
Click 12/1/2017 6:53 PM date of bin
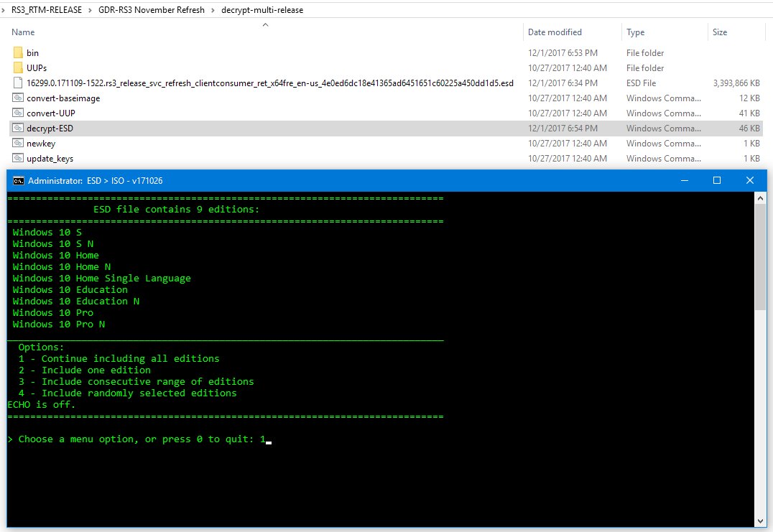(563, 52)
